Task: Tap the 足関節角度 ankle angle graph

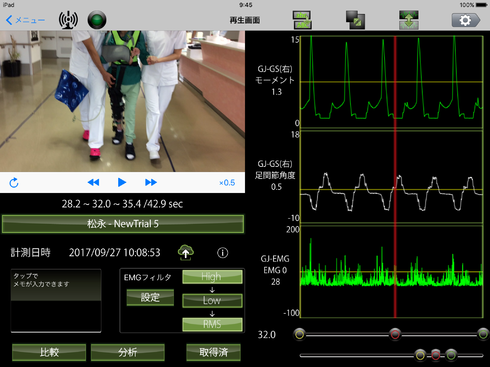Action: click(392, 177)
